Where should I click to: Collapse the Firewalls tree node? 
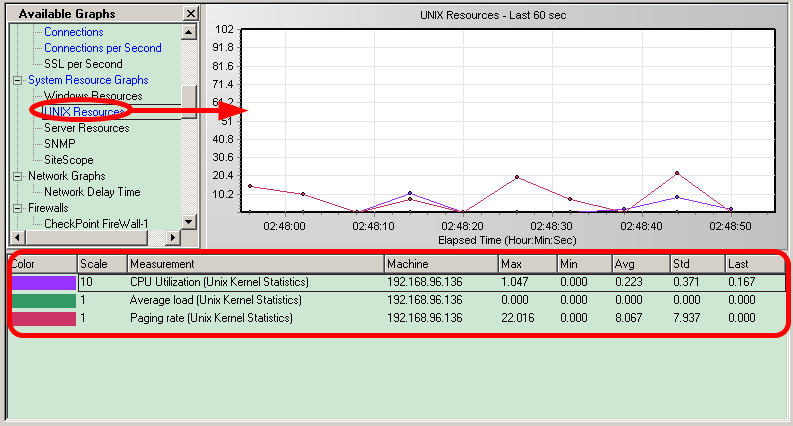(x=17, y=208)
